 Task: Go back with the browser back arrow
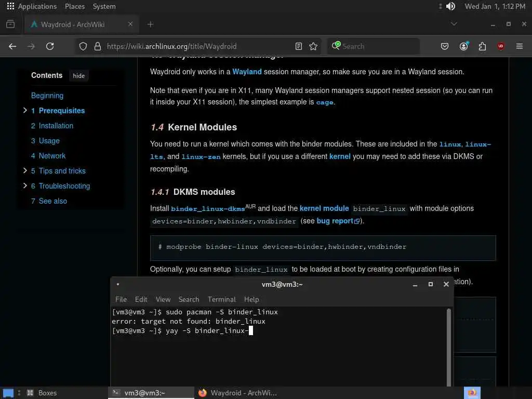[12, 46]
